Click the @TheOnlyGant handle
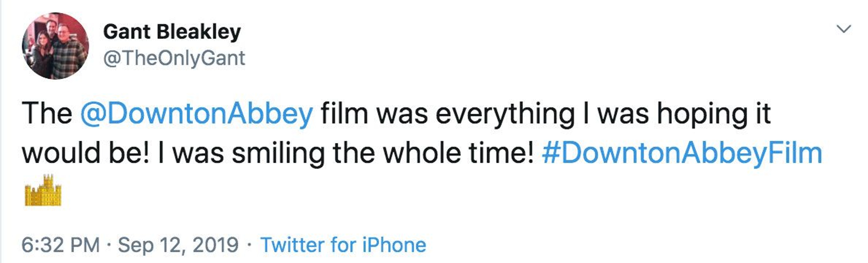Image resolution: width=868 pixels, height=263 pixels. [174, 58]
